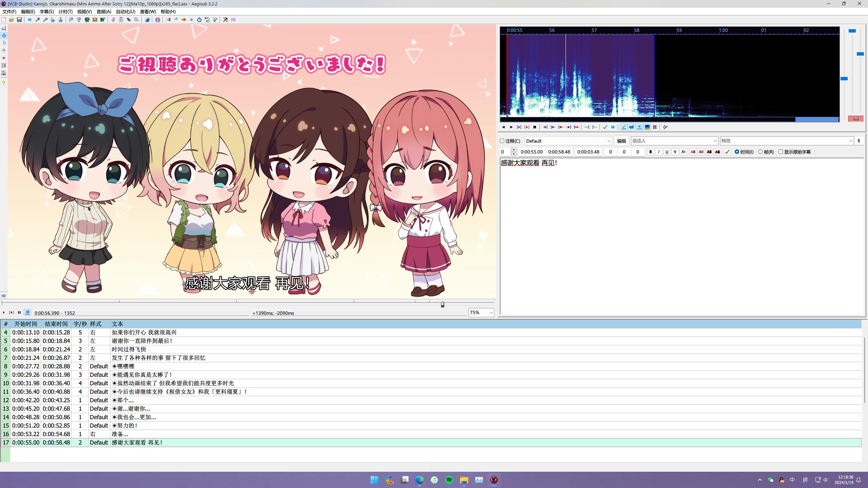Toggle bold formatting button
This screenshot has height=488, width=868.
point(650,152)
